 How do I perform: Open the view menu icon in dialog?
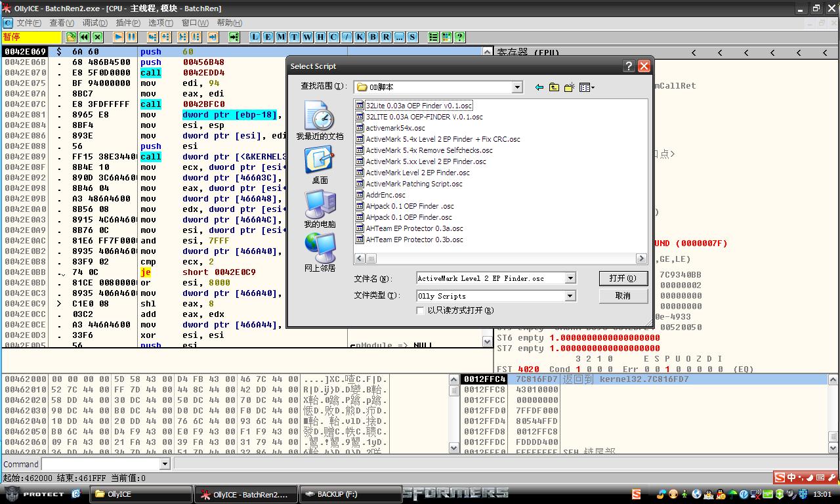point(586,87)
